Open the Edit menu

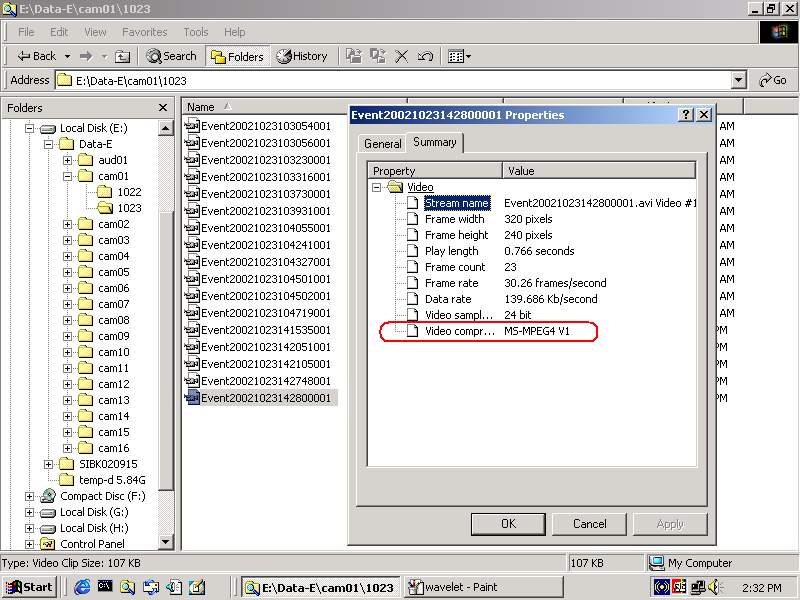pyautogui.click(x=59, y=32)
